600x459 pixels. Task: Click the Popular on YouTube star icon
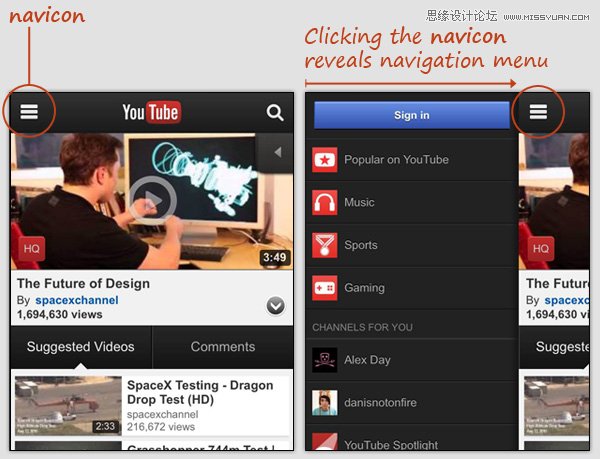click(325, 160)
